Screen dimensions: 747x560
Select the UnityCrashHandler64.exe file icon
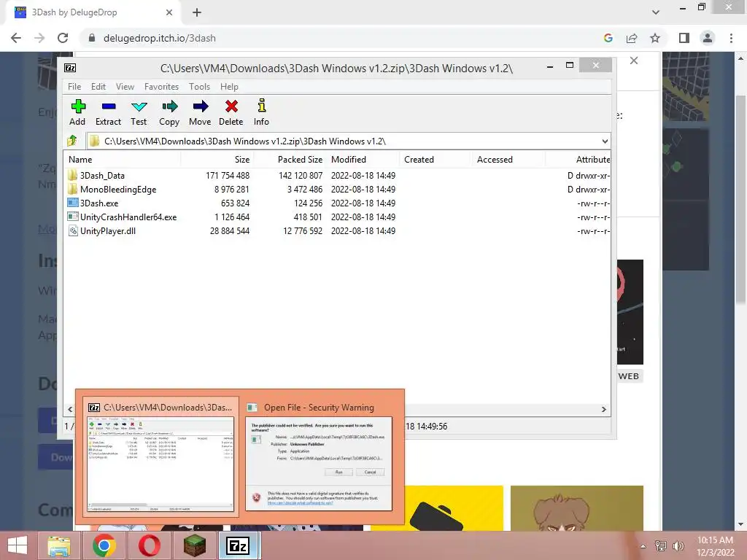point(72,217)
